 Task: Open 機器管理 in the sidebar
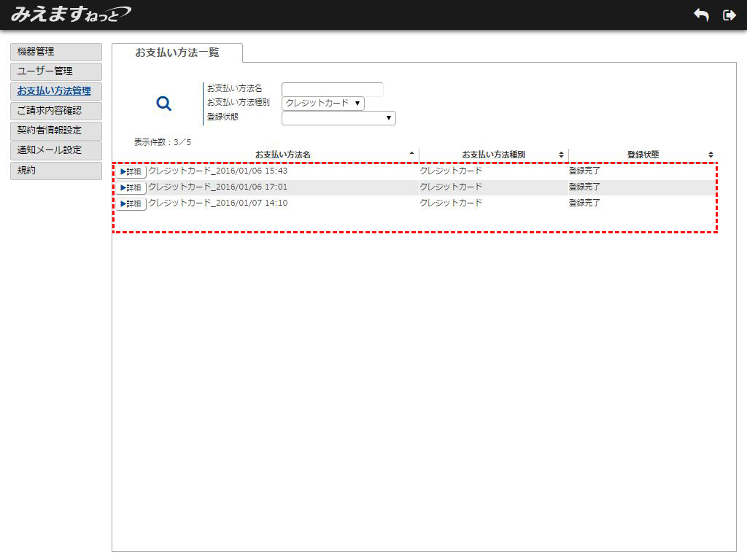click(56, 52)
